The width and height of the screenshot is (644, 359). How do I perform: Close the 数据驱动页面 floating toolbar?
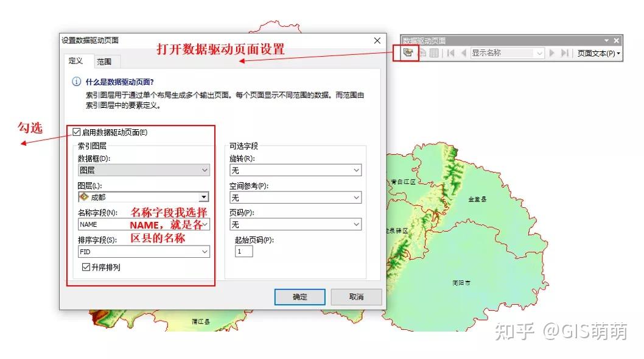click(x=616, y=40)
